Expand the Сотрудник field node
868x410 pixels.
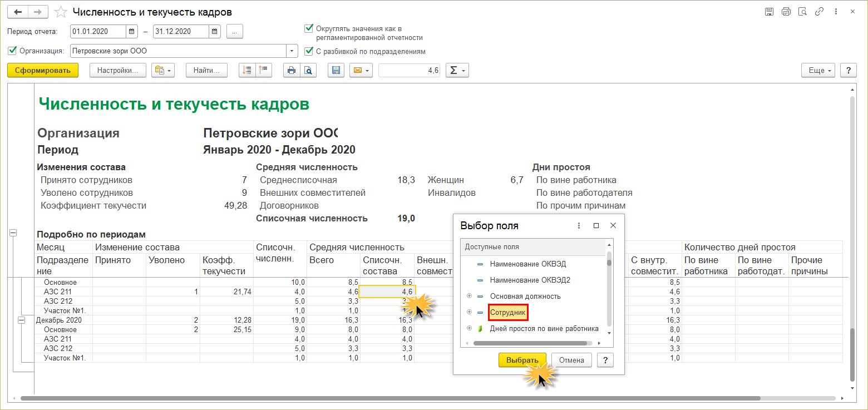pyautogui.click(x=469, y=312)
